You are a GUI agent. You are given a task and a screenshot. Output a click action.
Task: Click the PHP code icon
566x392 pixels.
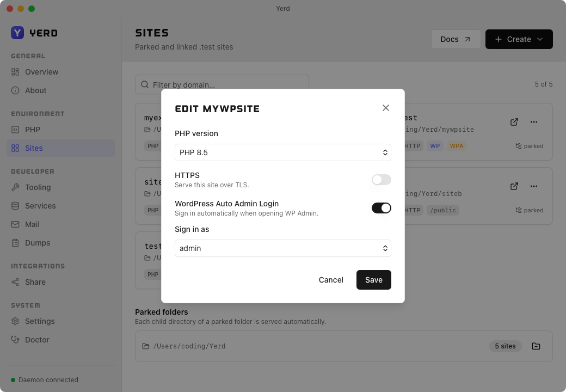click(15, 130)
